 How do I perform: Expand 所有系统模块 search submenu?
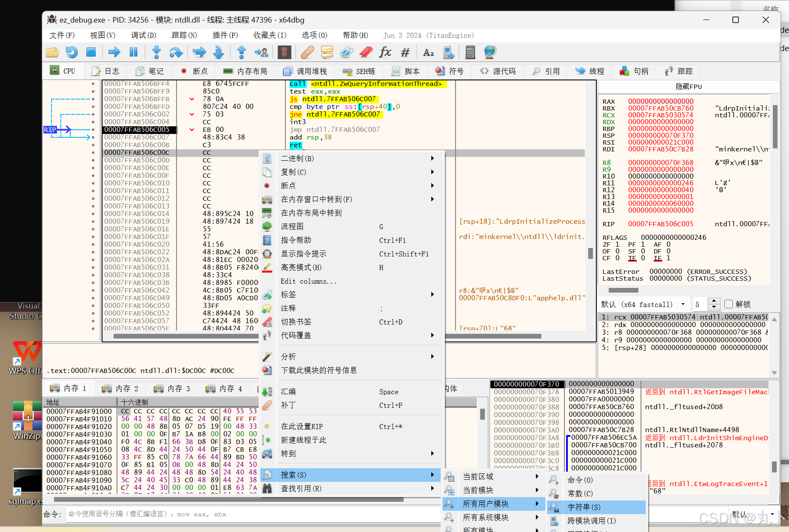[493, 517]
